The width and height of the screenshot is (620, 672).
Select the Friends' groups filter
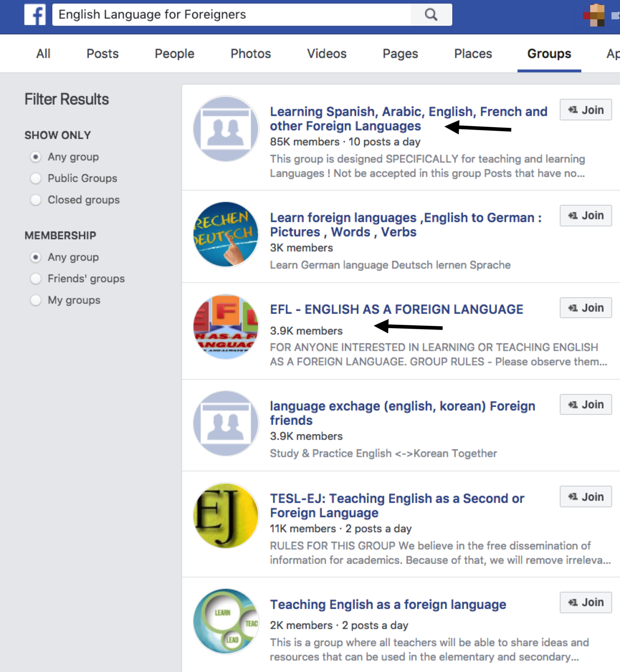coord(35,279)
